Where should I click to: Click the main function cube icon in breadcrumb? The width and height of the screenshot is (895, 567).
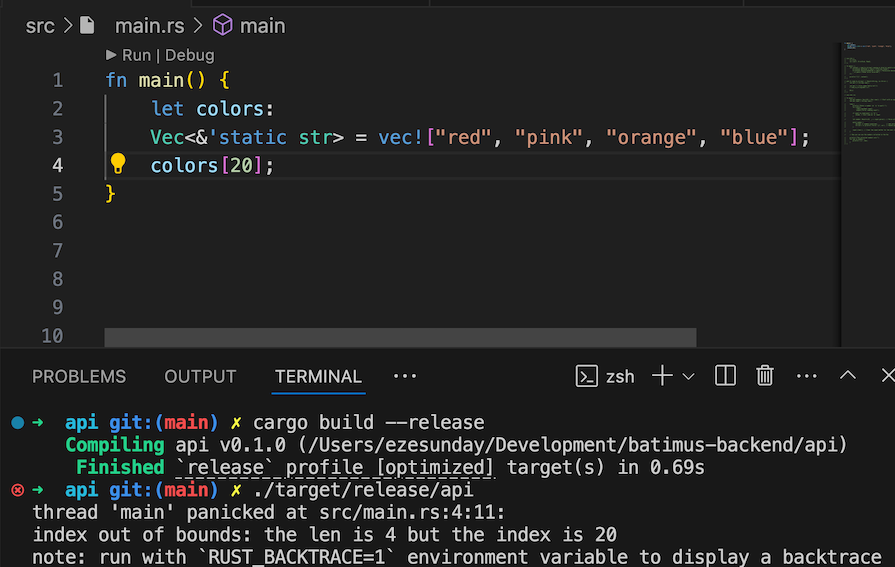tap(223, 26)
